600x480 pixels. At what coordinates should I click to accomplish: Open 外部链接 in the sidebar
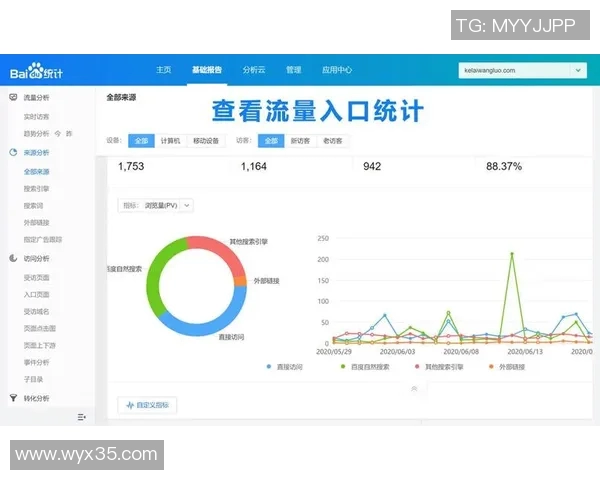click(x=36, y=222)
